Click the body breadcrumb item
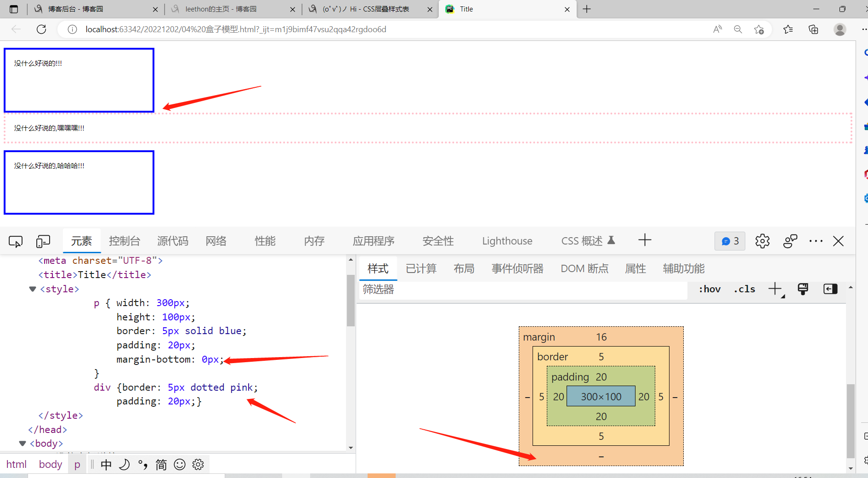868x478 pixels. [51, 464]
